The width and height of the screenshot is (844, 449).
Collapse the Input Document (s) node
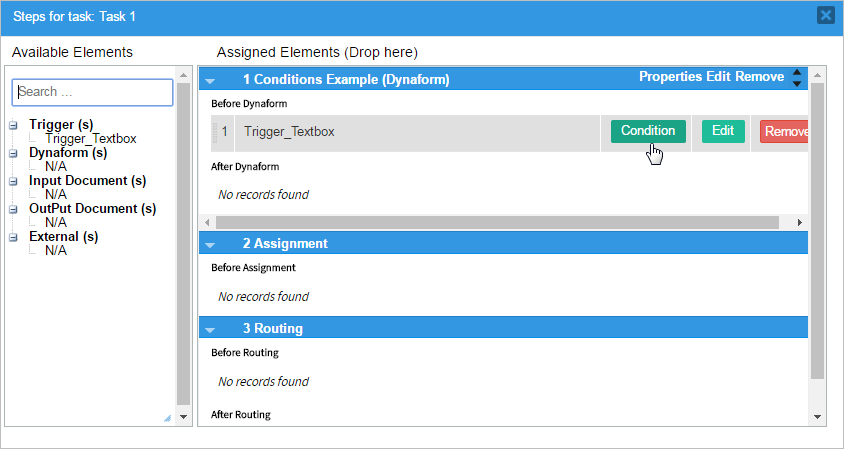pyautogui.click(x=13, y=181)
